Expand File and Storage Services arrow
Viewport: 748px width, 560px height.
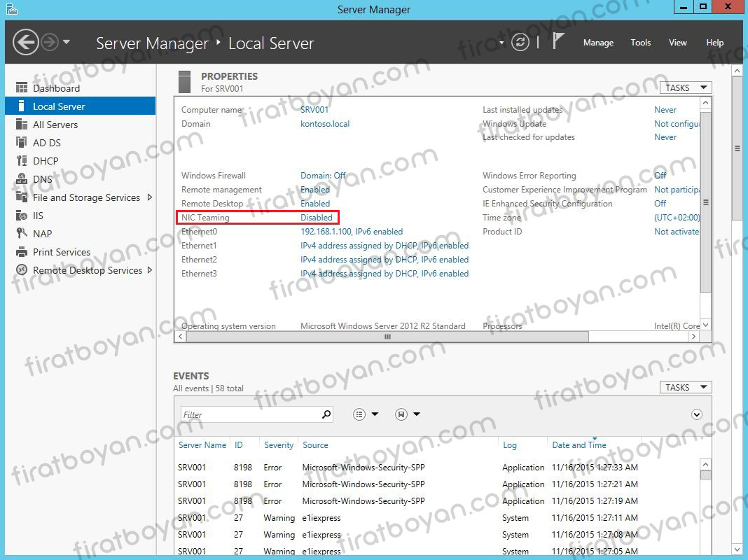[150, 197]
